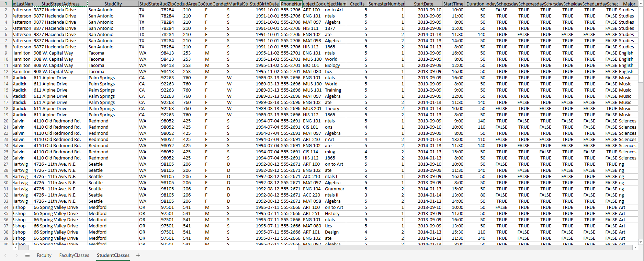Click the horizontal scrollbar right arrow
The height and width of the screenshot is (261, 644).
635,248
